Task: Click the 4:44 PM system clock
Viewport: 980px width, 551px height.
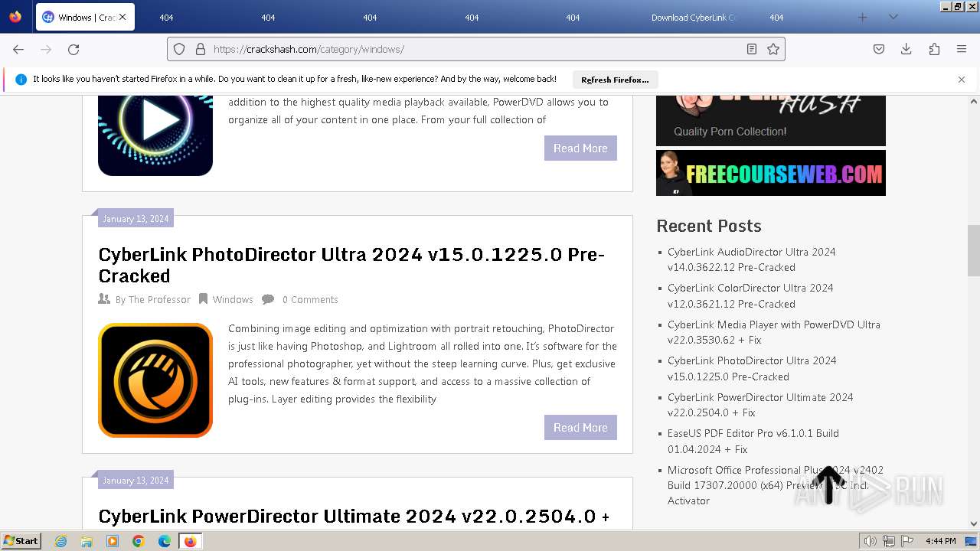Action: pyautogui.click(x=940, y=541)
